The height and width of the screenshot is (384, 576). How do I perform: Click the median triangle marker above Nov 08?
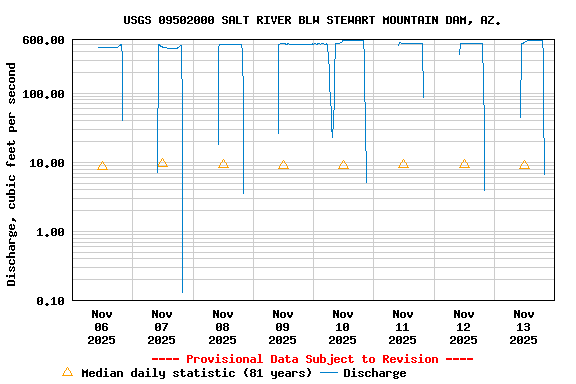click(x=223, y=164)
